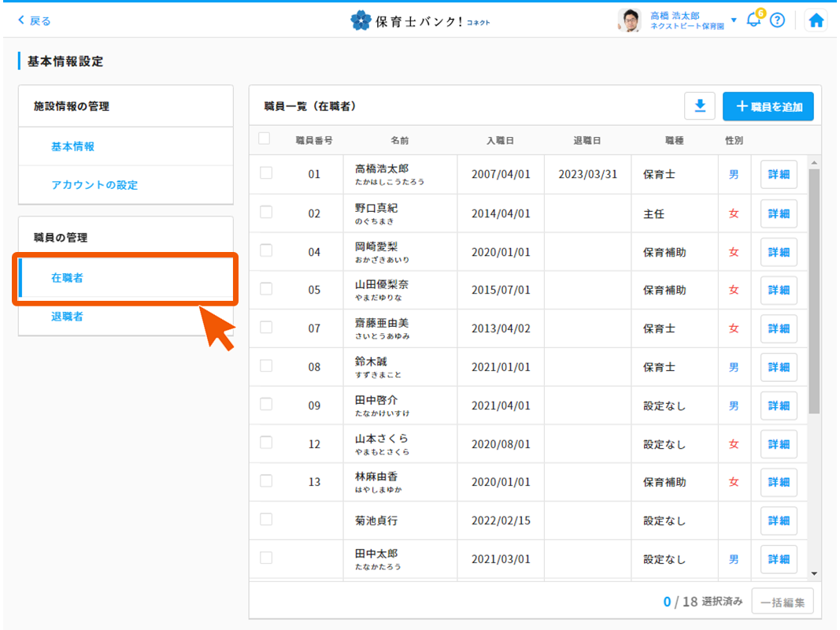Open 詳細 for 山田優梨奈
The image size is (840, 630).
(x=778, y=290)
